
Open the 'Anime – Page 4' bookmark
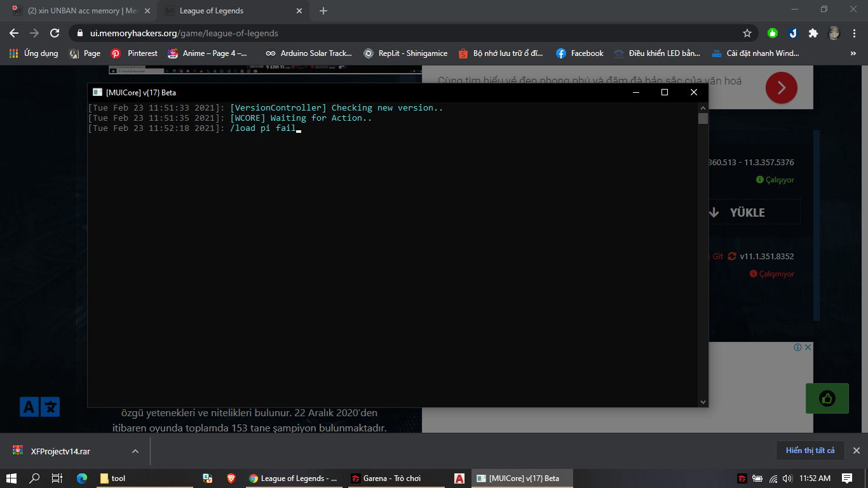(208, 53)
